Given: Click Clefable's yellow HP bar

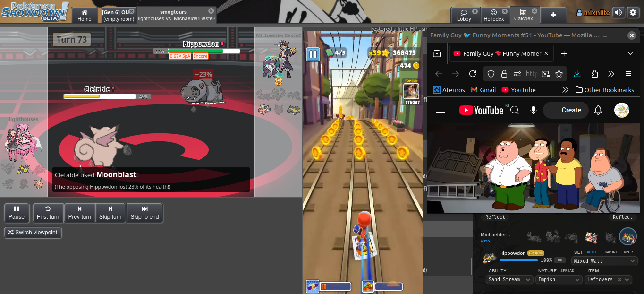Looking at the screenshot, I should coord(100,96).
